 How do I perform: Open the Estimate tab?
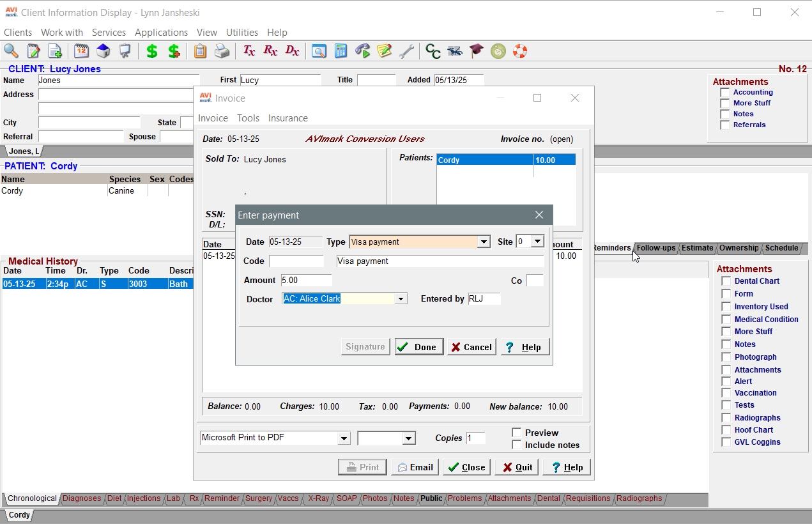697,248
